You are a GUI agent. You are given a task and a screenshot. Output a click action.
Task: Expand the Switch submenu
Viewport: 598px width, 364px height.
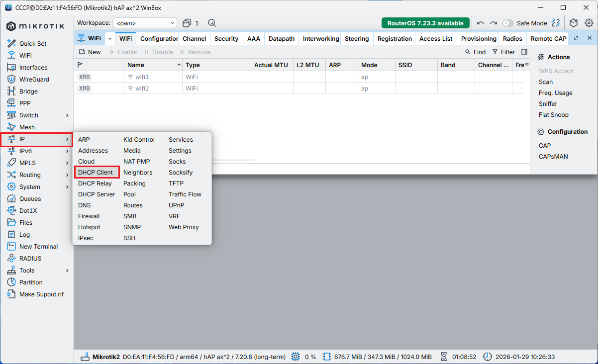point(67,115)
